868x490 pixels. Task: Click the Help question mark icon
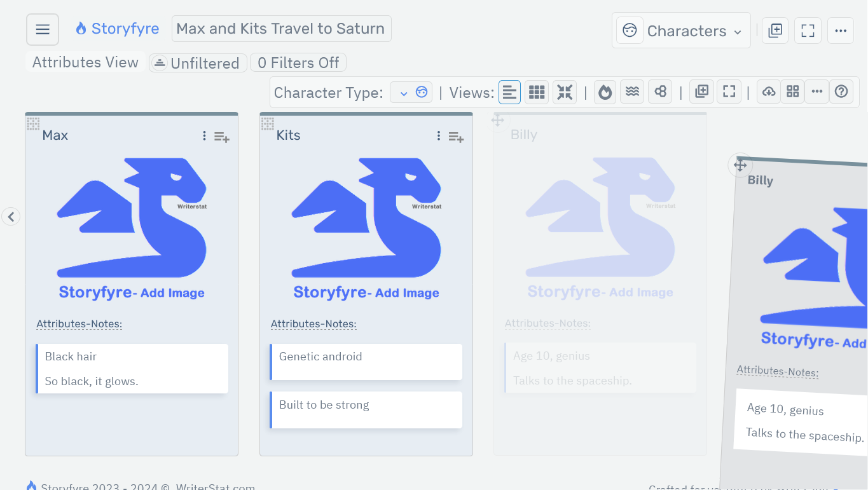[x=841, y=92]
